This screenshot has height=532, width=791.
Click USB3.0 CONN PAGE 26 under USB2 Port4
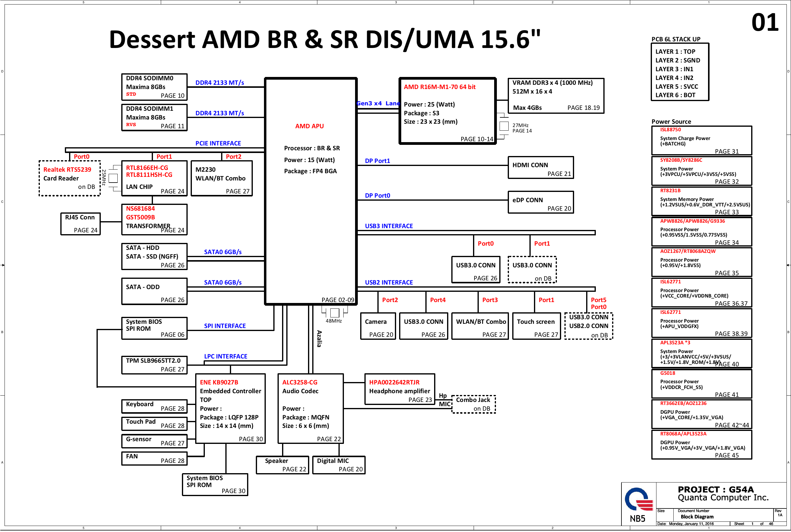pyautogui.click(x=424, y=326)
